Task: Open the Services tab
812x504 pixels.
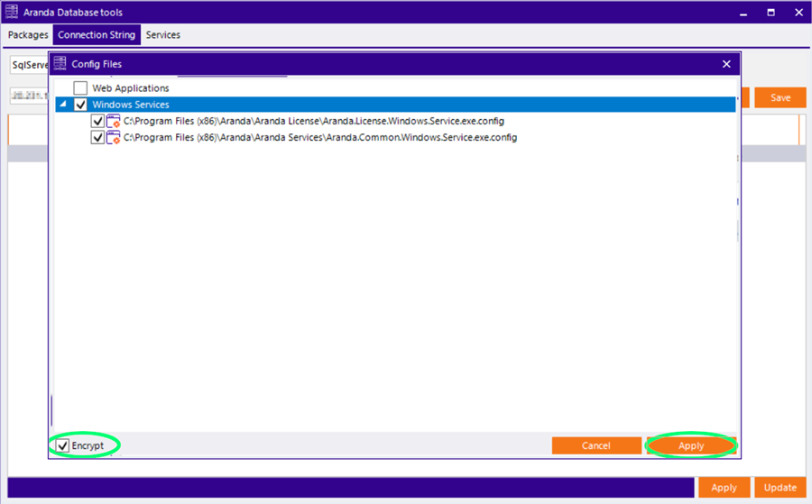Action: (163, 34)
